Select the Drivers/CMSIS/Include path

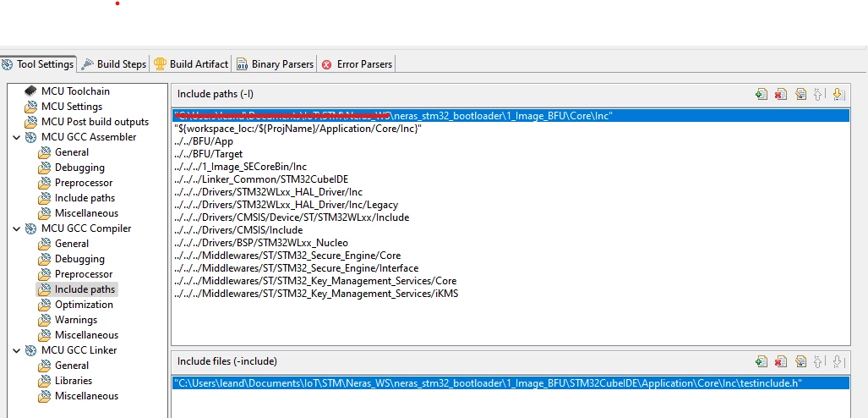510,230
